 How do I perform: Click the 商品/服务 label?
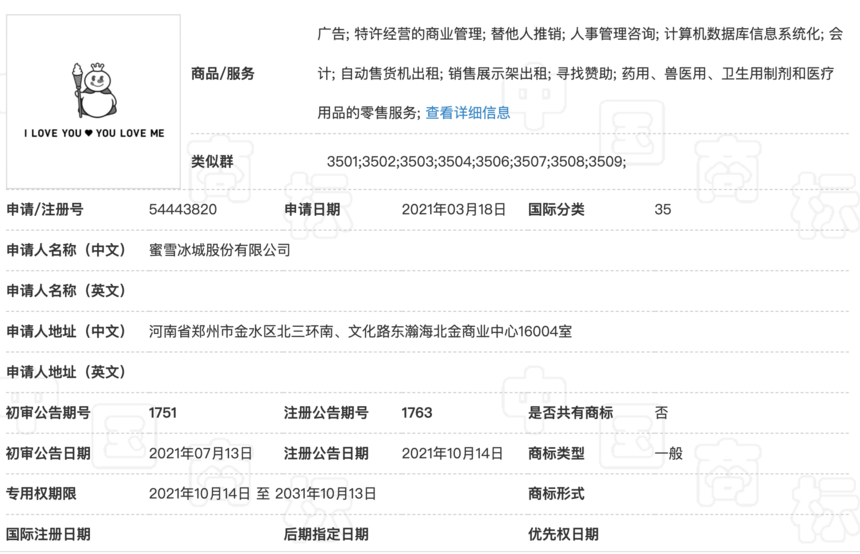point(223,74)
